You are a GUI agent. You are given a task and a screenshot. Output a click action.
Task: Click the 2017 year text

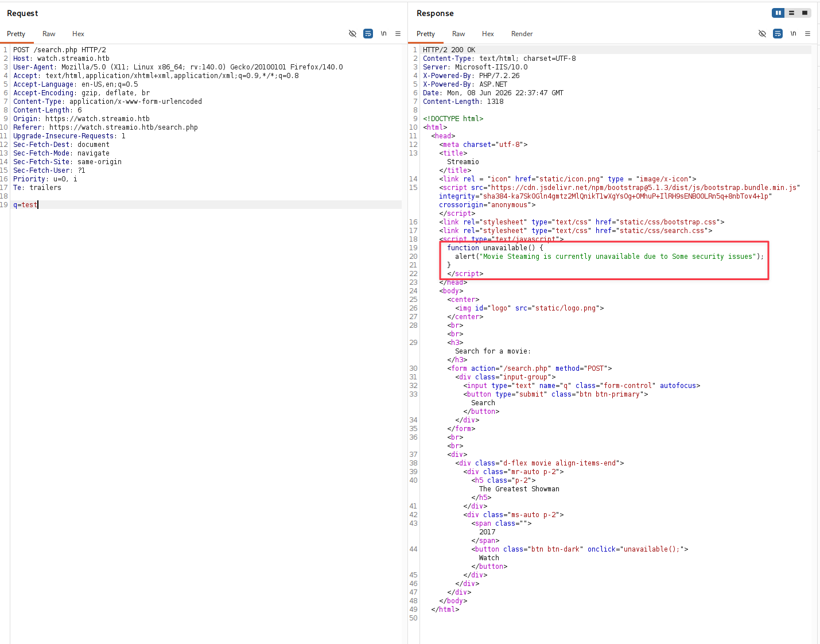tap(487, 532)
